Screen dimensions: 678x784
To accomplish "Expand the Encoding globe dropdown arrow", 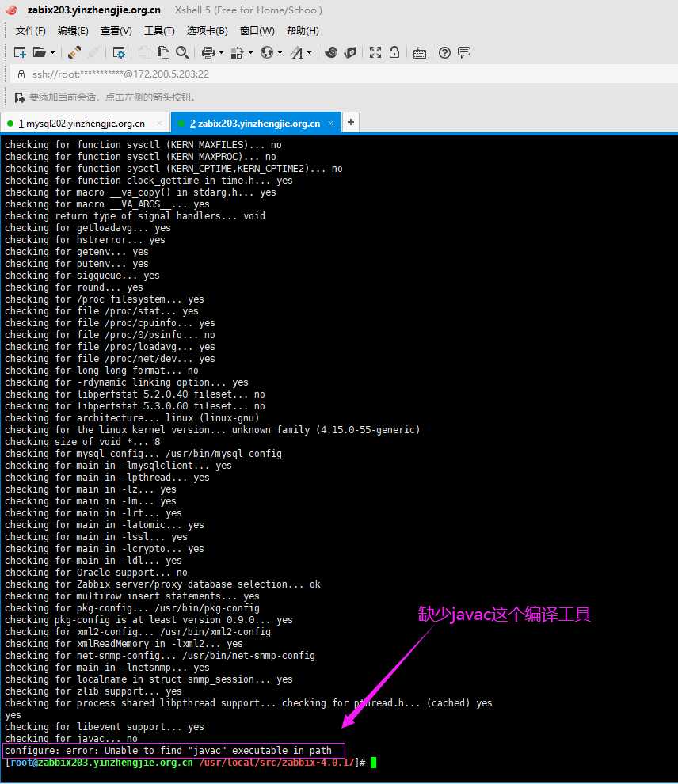I will (280, 52).
